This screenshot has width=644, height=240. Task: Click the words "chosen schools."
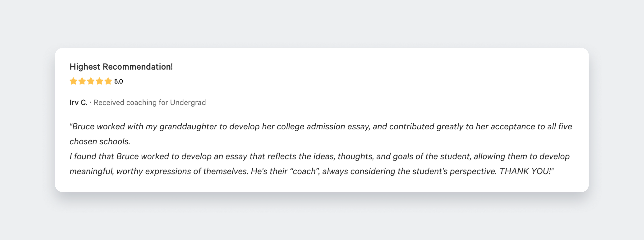coord(100,142)
